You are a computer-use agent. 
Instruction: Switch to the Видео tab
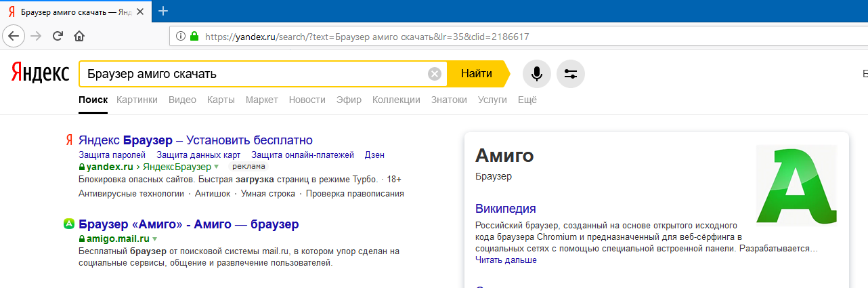(x=182, y=100)
